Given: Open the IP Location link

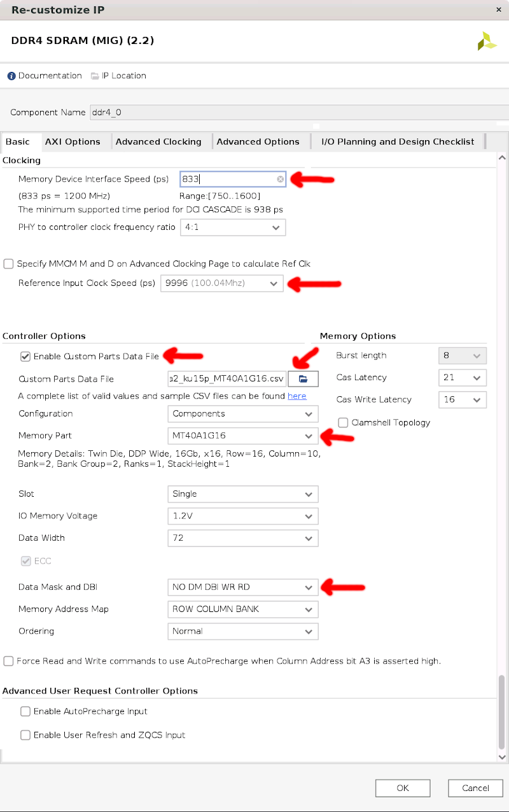Looking at the screenshot, I should tap(123, 76).
